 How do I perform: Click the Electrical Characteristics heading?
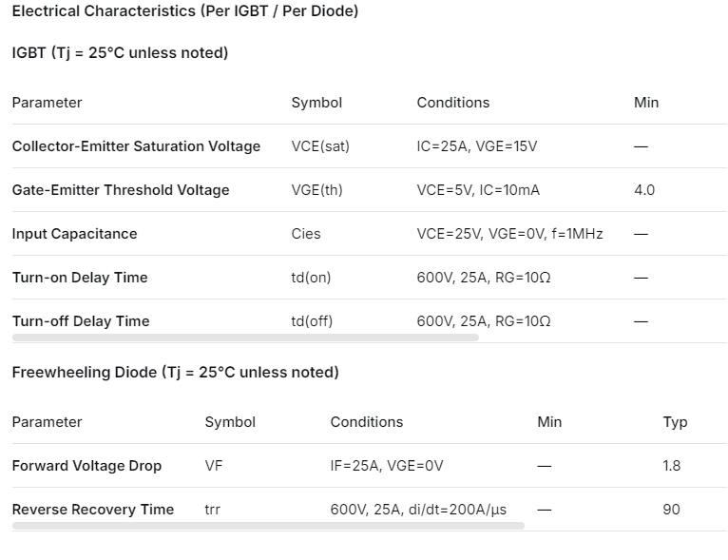tap(185, 11)
